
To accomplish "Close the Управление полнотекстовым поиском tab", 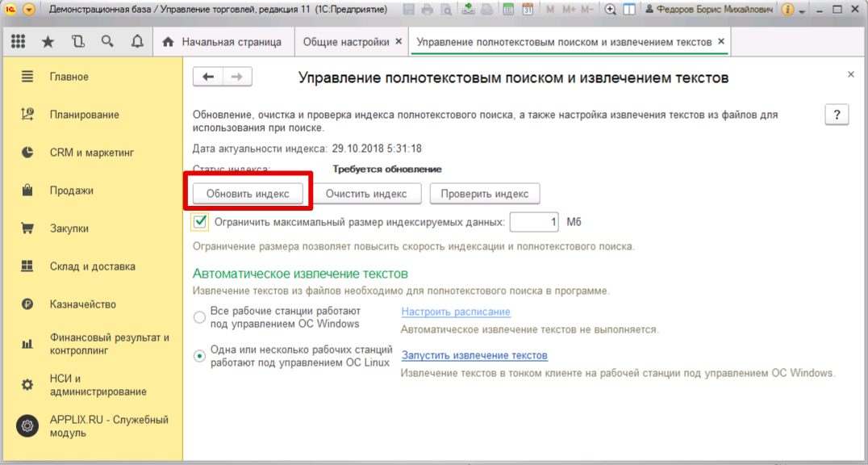I will coord(720,41).
